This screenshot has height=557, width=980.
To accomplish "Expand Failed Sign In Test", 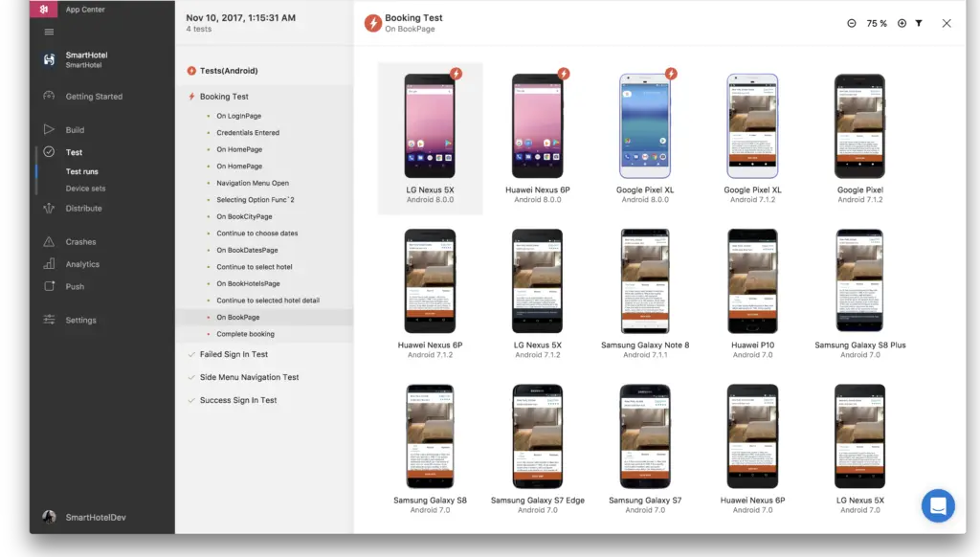I will click(234, 354).
